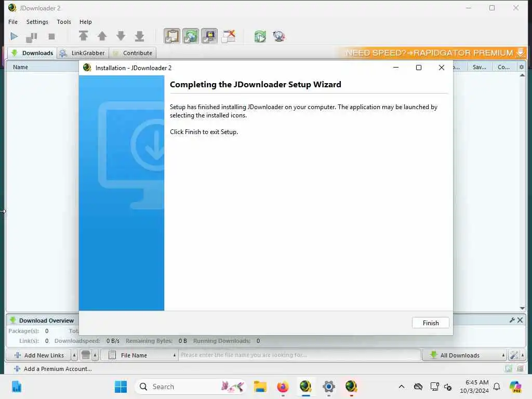This screenshot has height=399, width=532.
Task: Click the table scrollbar up arrow
Action: pyautogui.click(x=522, y=75)
